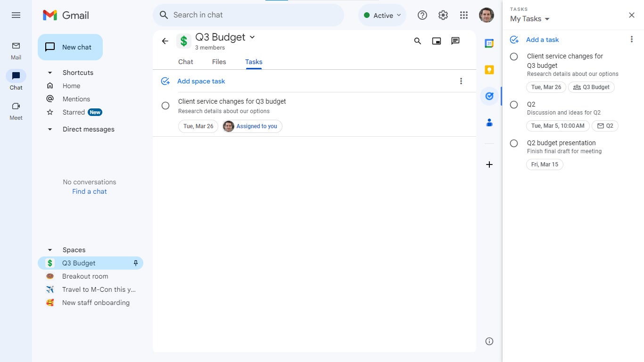Viewport: 644px width, 362px height.
Task: View the 3 members list
Action: pos(210,48)
